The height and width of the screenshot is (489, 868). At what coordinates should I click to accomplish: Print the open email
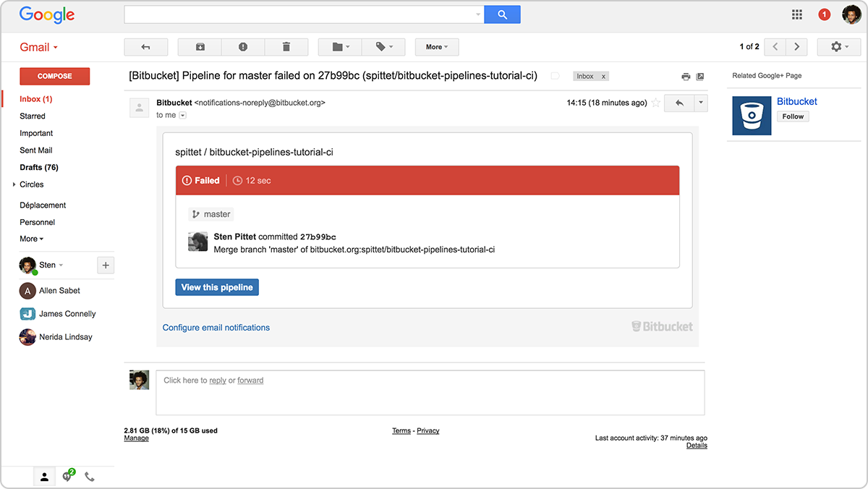[x=685, y=76]
